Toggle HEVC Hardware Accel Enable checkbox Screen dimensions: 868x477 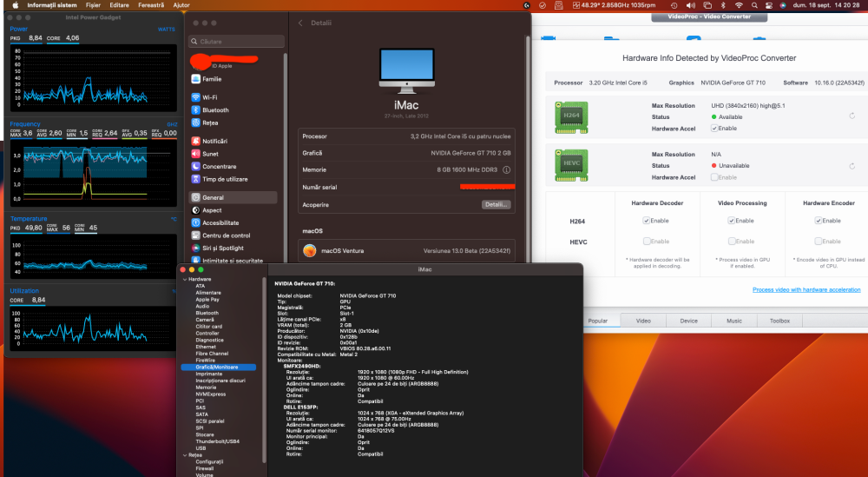pos(714,177)
